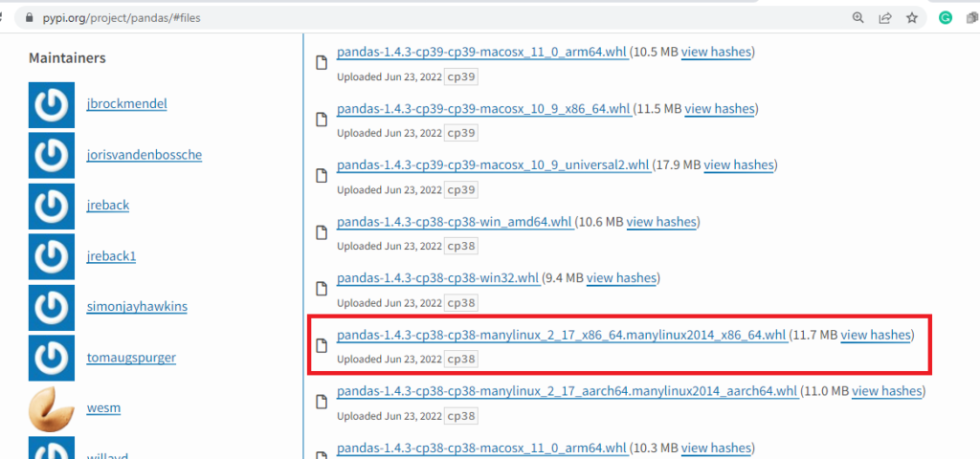Image resolution: width=980 pixels, height=459 pixels.
Task: View hashes for cp38 macosx_11_0_arm64 wheel
Action: (x=716, y=448)
